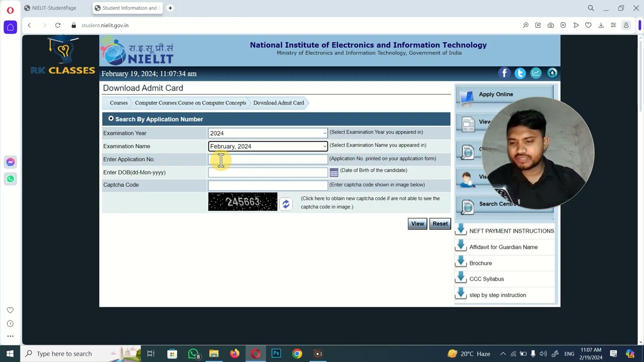Open sidebar setup three-dots menu
The height and width of the screenshot is (362, 644).
[x=10, y=336]
